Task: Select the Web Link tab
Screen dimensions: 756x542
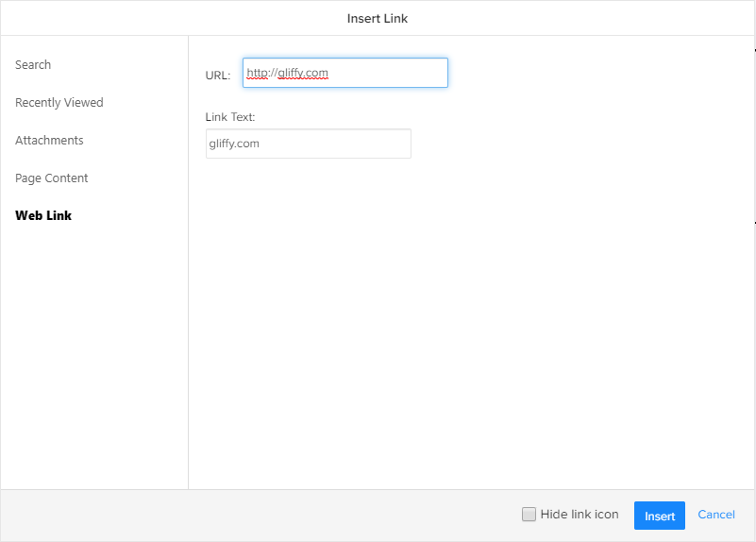Action: pos(43,215)
